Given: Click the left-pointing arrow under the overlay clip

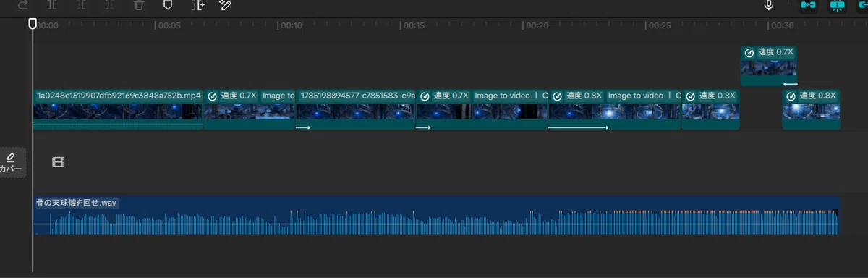Looking at the screenshot, I should (x=790, y=83).
